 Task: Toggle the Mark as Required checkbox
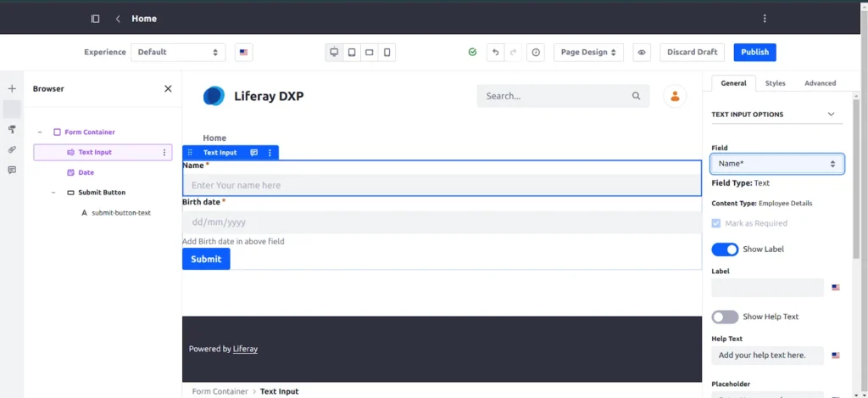[716, 223]
